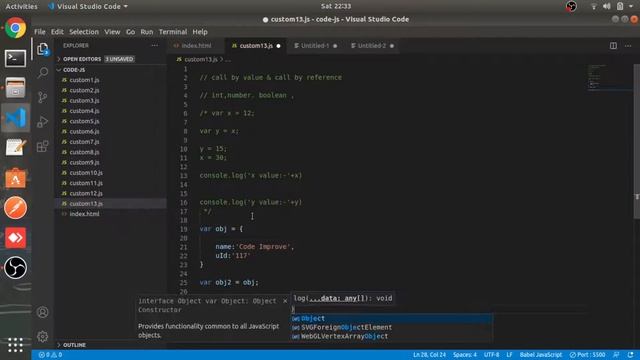Screen dimensions: 640x360
Task: Switch to the Untitled-1 tab
Action: pyautogui.click(x=315, y=46)
